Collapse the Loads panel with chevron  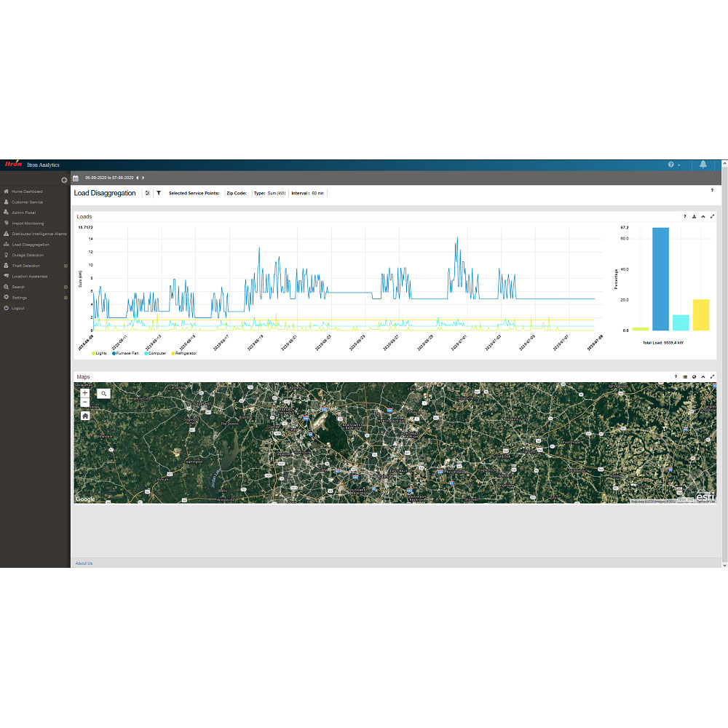tap(703, 217)
